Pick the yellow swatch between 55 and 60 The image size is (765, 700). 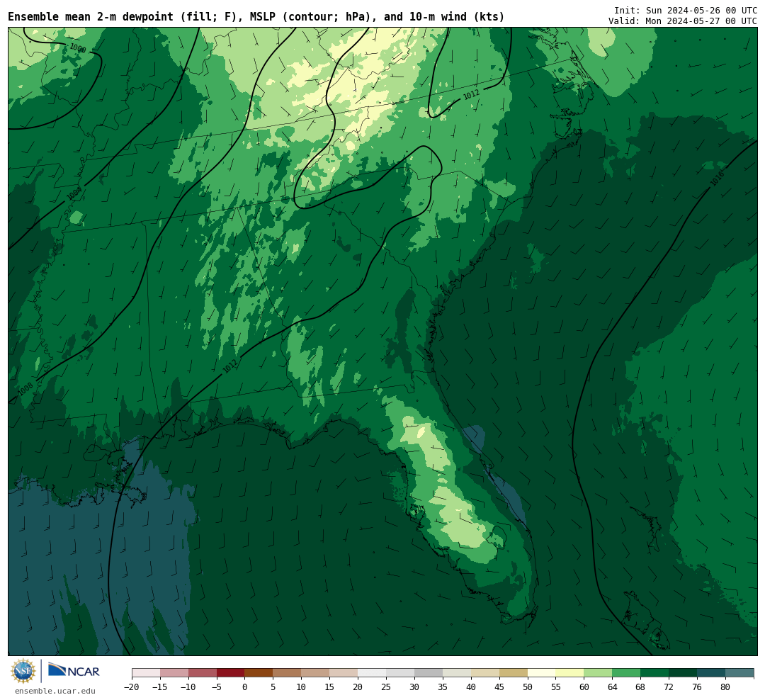(570, 672)
